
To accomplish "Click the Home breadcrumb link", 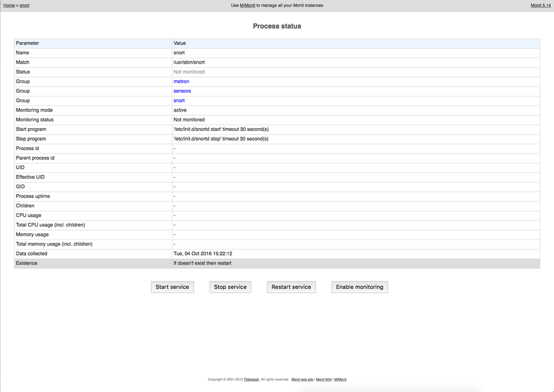I will 8,5.
